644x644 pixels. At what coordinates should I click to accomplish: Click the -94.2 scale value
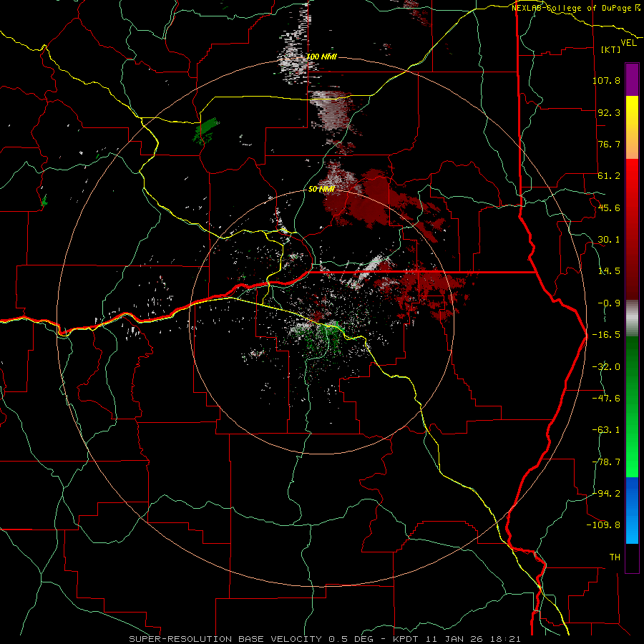click(606, 493)
